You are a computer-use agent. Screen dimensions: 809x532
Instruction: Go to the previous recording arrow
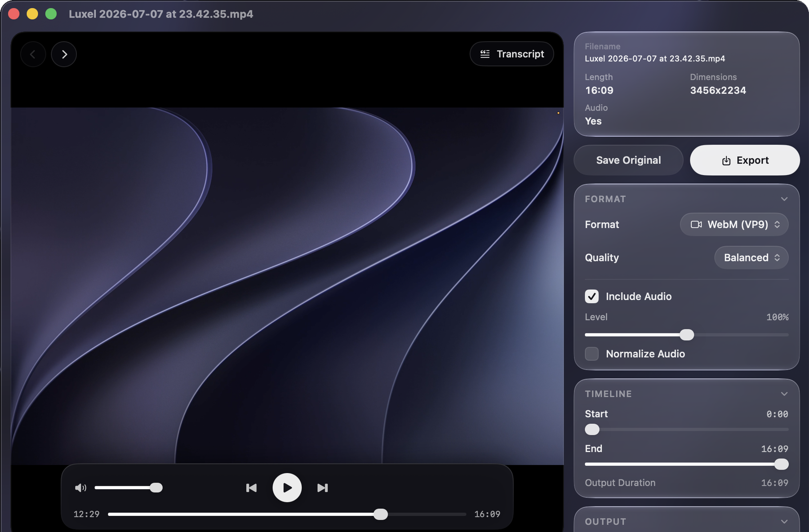coord(33,54)
